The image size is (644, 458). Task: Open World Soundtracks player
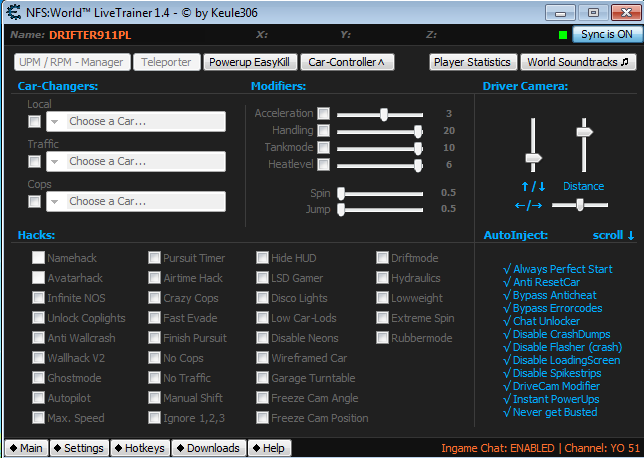tap(578, 62)
